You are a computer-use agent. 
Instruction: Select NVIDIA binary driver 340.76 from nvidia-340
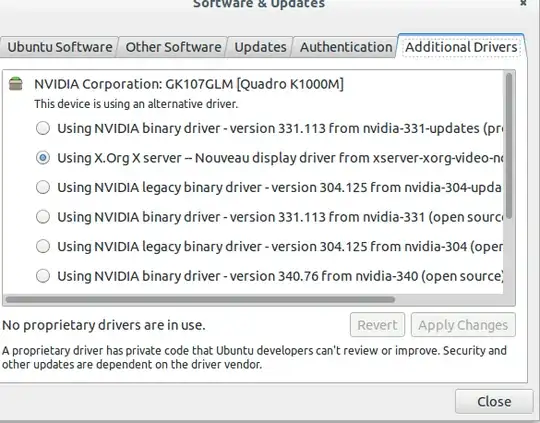coord(43,276)
